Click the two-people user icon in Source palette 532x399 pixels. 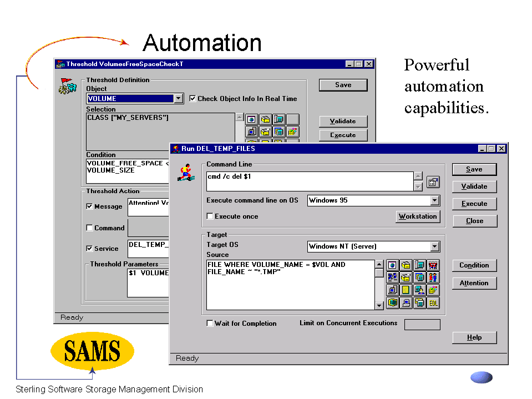click(433, 277)
